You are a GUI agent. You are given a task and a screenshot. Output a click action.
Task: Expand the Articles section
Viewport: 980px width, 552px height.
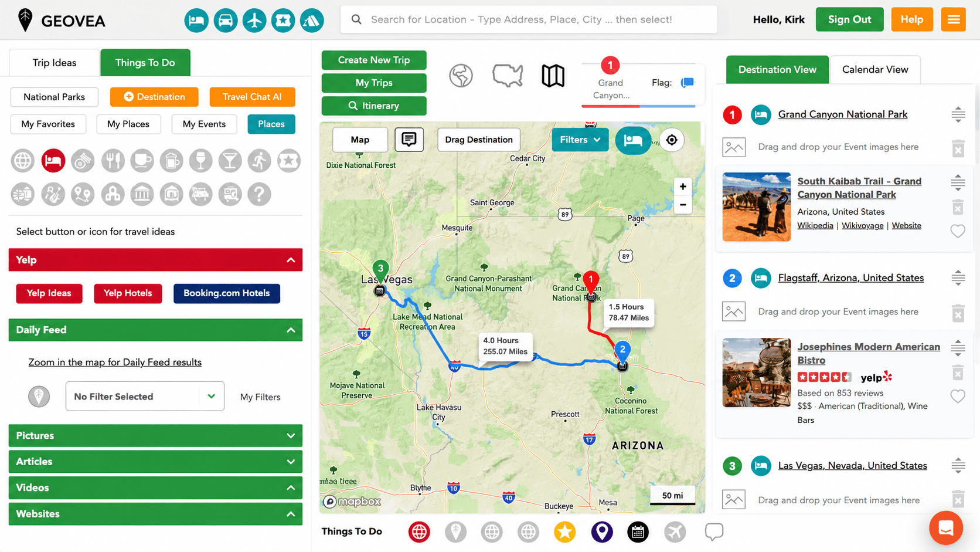155,462
